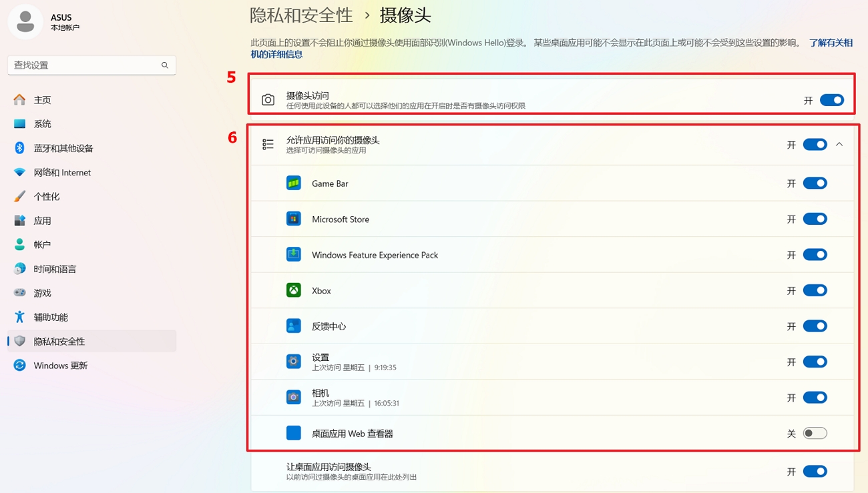
Task: Click the Xbox app icon
Action: pyautogui.click(x=293, y=290)
